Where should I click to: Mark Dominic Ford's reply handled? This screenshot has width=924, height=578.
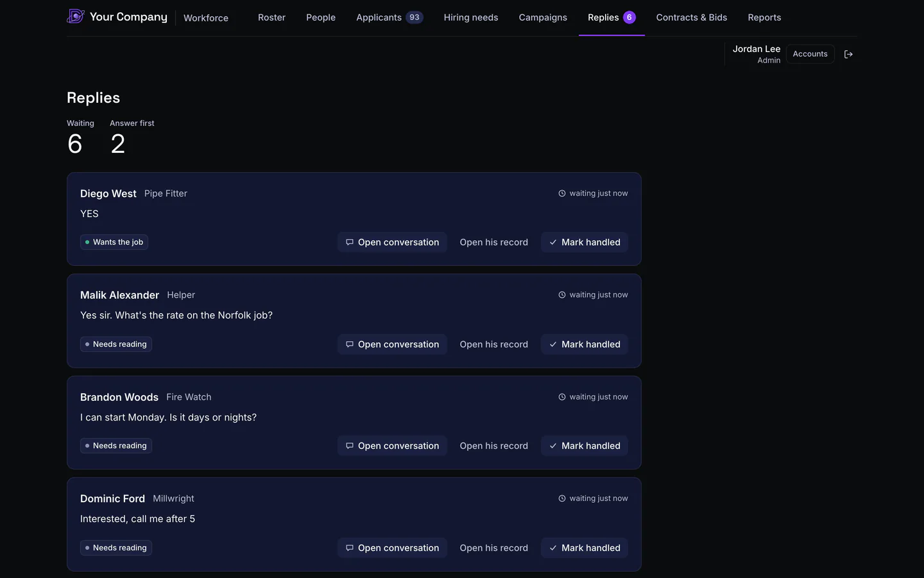[x=585, y=548]
